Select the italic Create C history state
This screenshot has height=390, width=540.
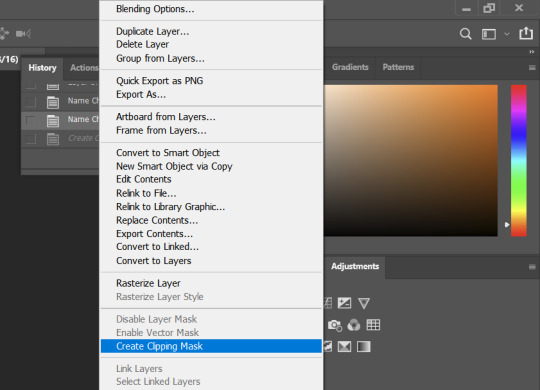pos(60,139)
